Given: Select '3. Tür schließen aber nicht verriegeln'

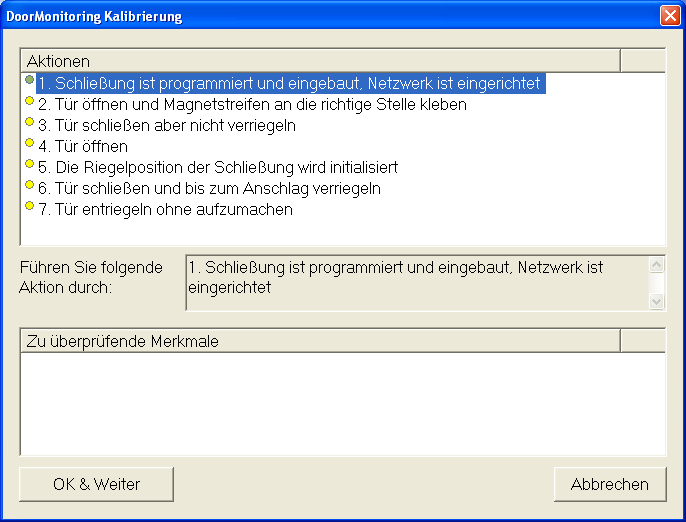Looking at the screenshot, I should [x=167, y=126].
